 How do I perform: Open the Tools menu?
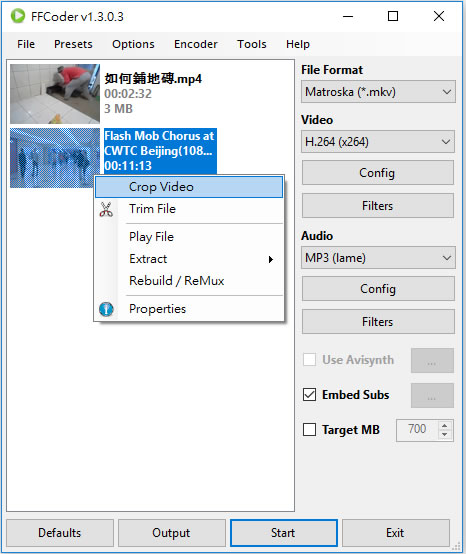click(252, 44)
